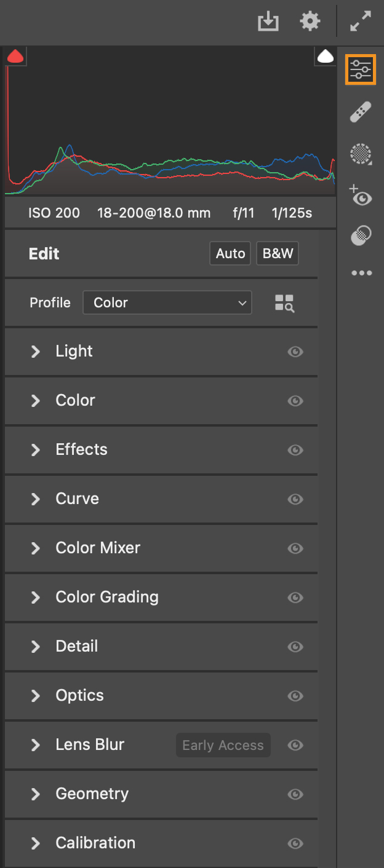The image size is (384, 868).
Task: Toggle the Color Grading eye icon
Action: 295,598
